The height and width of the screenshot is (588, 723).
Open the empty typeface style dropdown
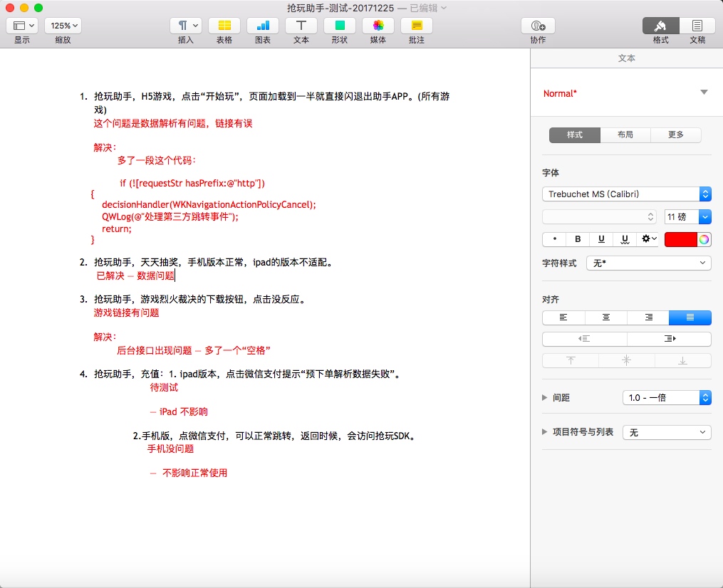pyautogui.click(x=600, y=216)
